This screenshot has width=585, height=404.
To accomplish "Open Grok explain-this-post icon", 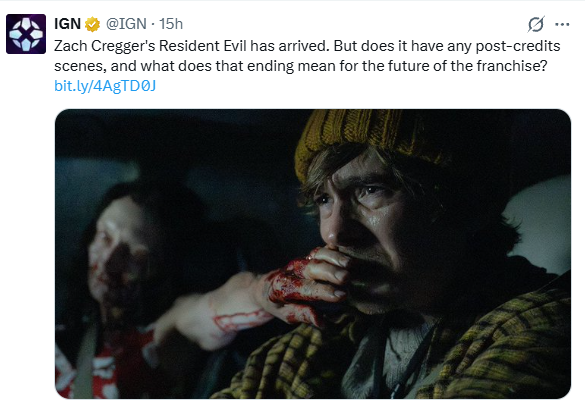I will (536, 25).
